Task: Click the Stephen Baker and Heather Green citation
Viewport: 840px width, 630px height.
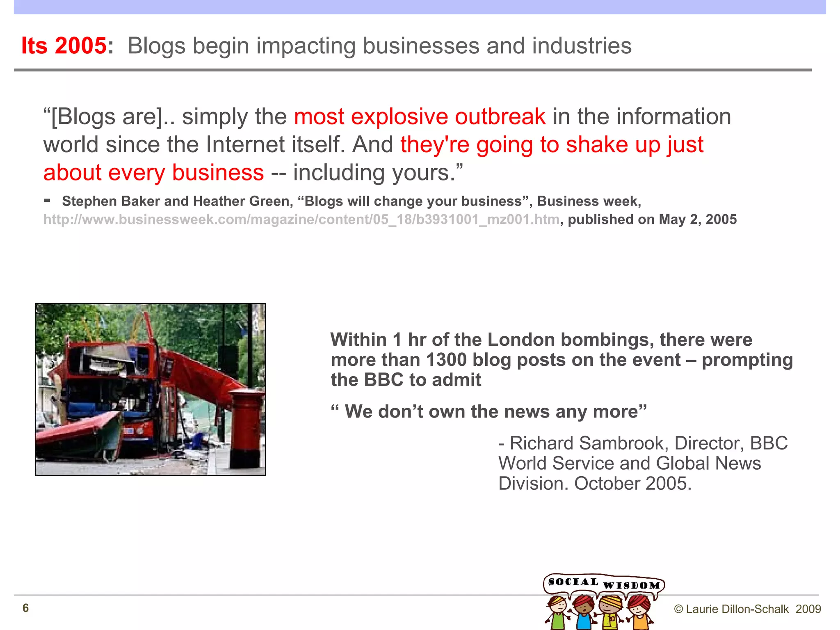Action: (351, 201)
